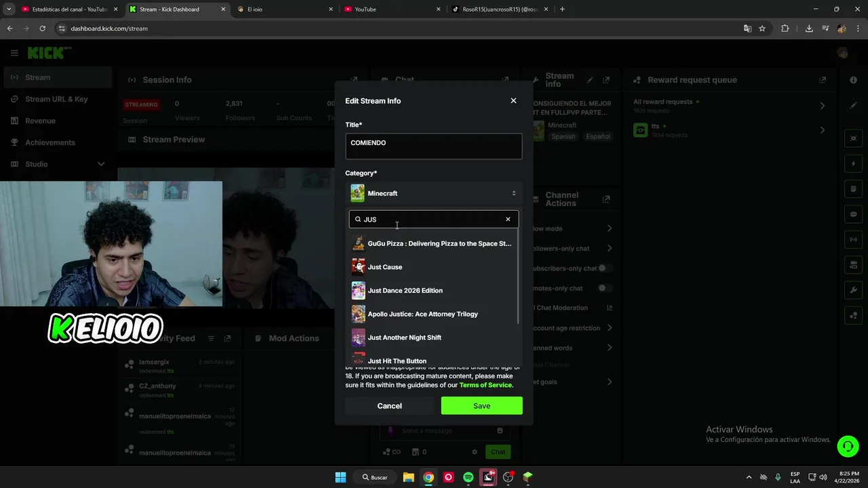Select GuGu Pizza category result
The height and width of the screenshot is (488, 868).
tap(433, 243)
